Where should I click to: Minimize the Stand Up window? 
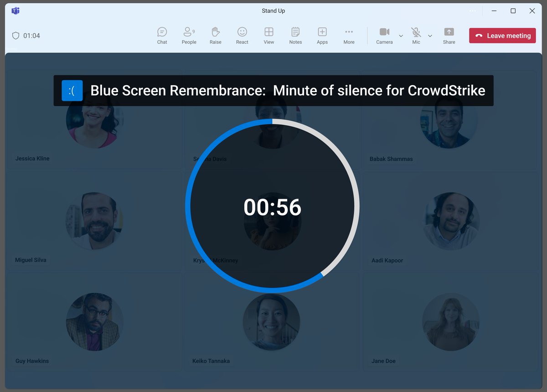click(495, 11)
